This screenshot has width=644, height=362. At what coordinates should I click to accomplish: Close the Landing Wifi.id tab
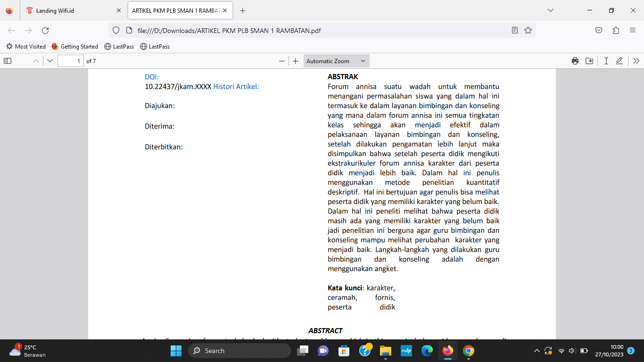pos(119,10)
